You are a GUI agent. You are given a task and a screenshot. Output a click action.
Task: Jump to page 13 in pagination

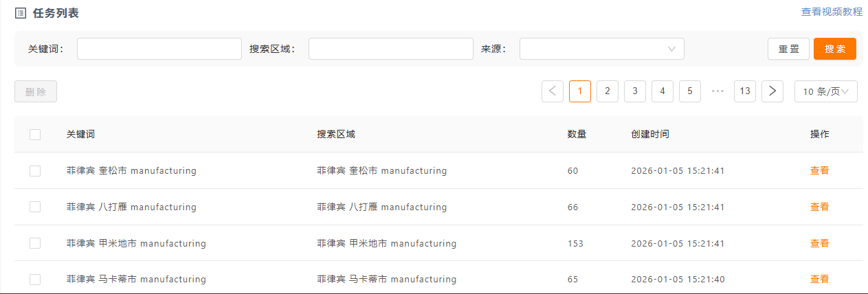(x=745, y=91)
